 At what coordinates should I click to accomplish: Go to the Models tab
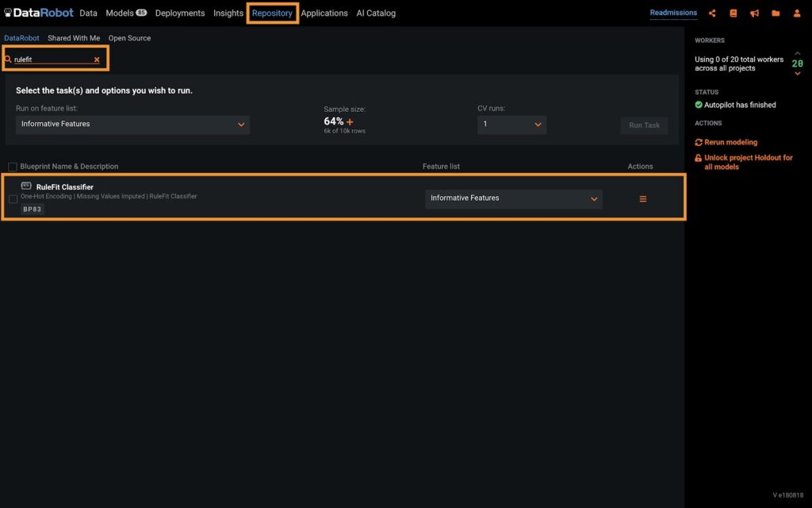pos(120,13)
